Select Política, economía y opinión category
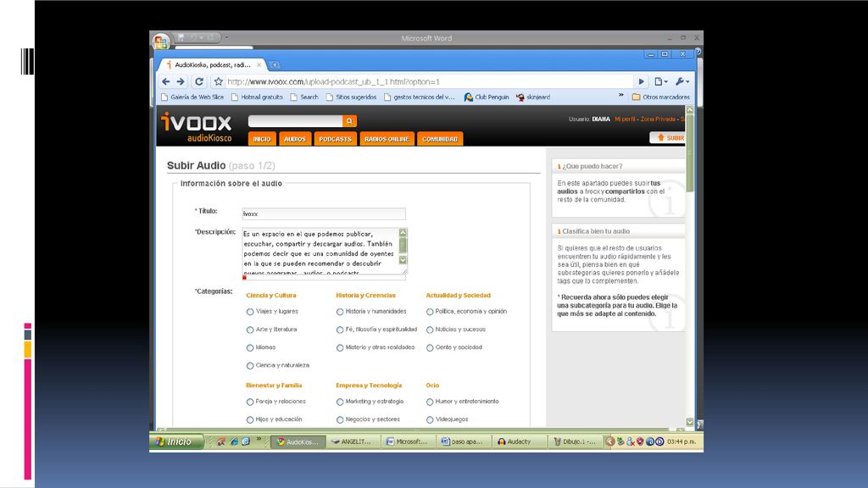This screenshot has height=488, width=868. tap(430, 312)
